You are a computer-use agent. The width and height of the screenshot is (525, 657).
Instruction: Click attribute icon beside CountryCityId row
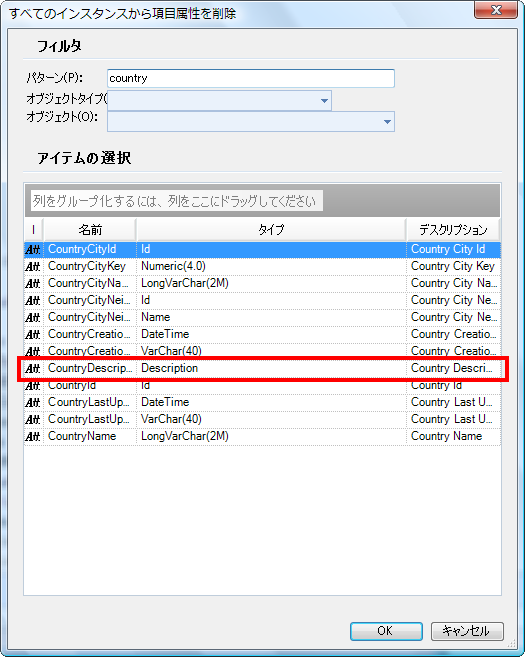(x=33, y=250)
